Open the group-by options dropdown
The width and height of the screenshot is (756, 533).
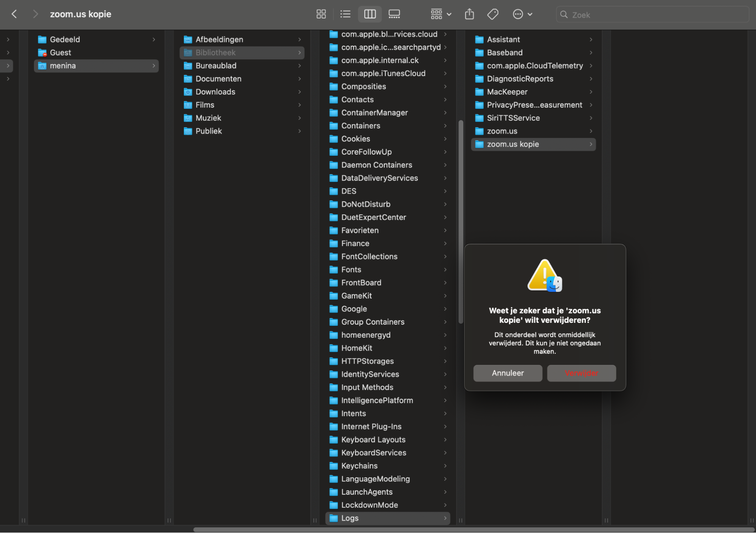(441, 14)
